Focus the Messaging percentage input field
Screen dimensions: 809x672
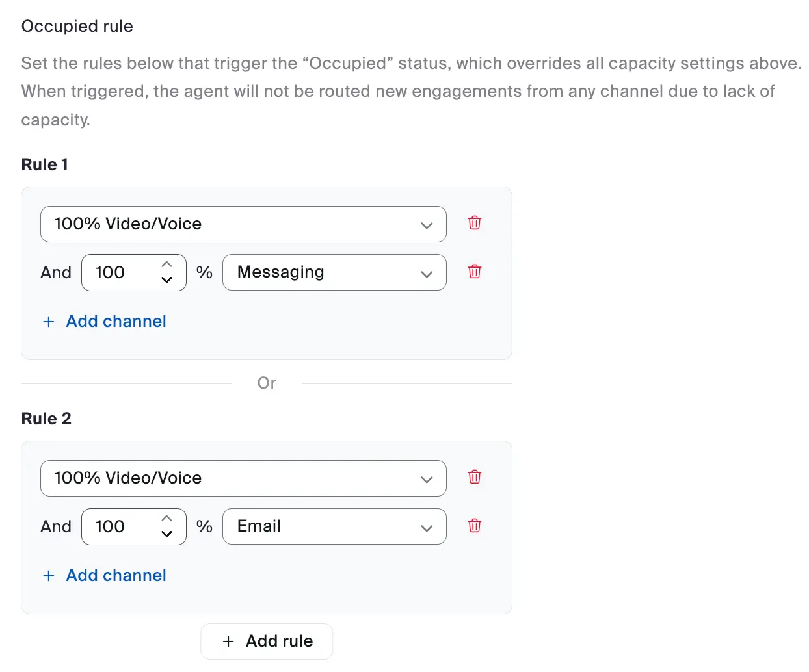coord(120,272)
